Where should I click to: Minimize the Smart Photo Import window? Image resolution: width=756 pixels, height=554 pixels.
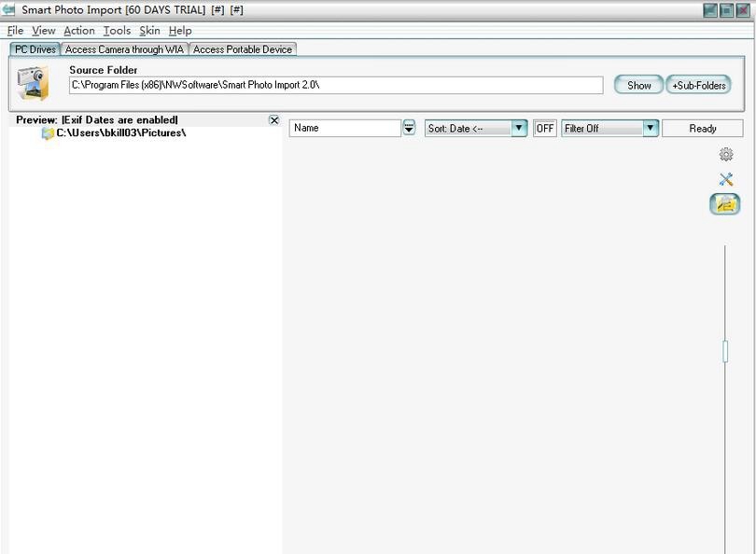[x=709, y=10]
